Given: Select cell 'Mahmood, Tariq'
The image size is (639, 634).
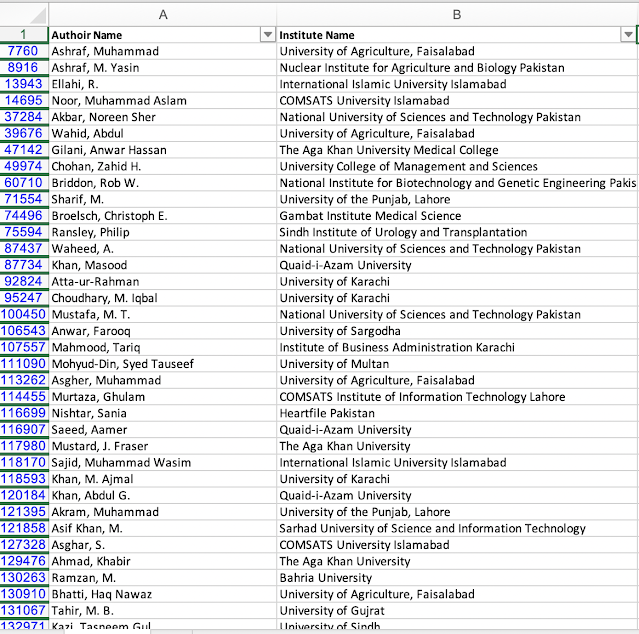Looking at the screenshot, I should pyautogui.click(x=162, y=348).
